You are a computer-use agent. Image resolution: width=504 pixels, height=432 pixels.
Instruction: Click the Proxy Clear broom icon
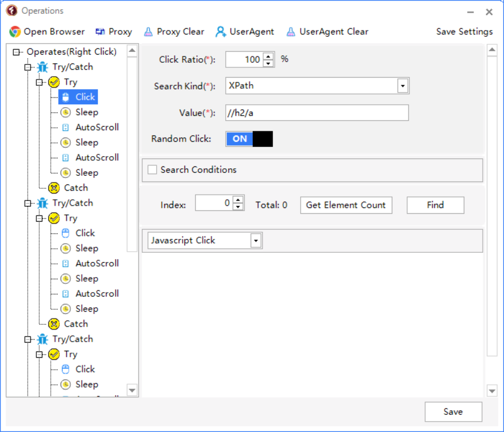(x=149, y=32)
